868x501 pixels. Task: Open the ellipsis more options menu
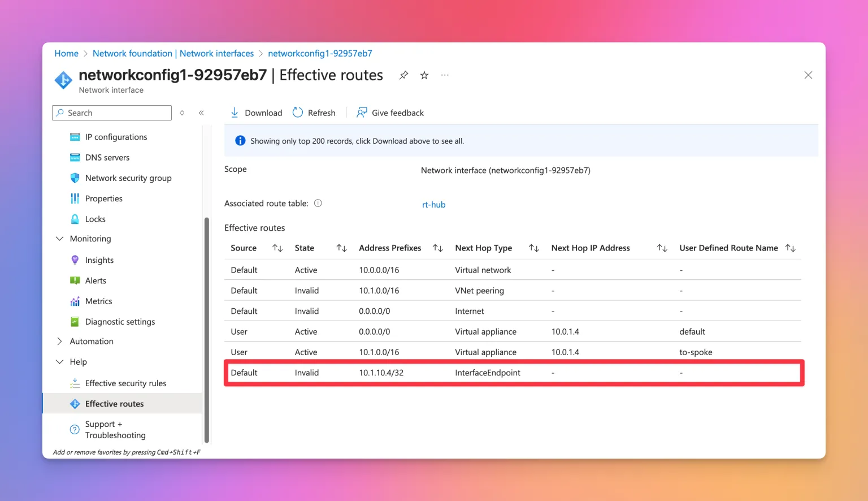point(445,75)
